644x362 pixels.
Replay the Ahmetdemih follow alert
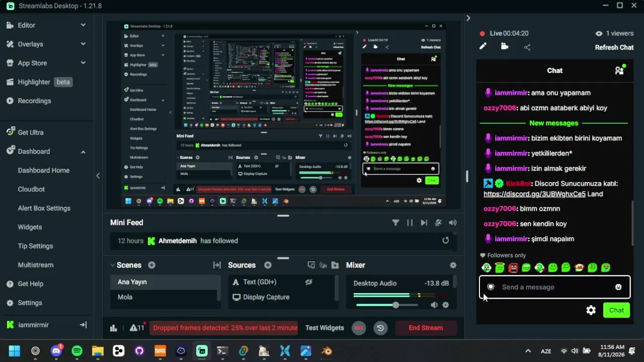click(x=445, y=240)
